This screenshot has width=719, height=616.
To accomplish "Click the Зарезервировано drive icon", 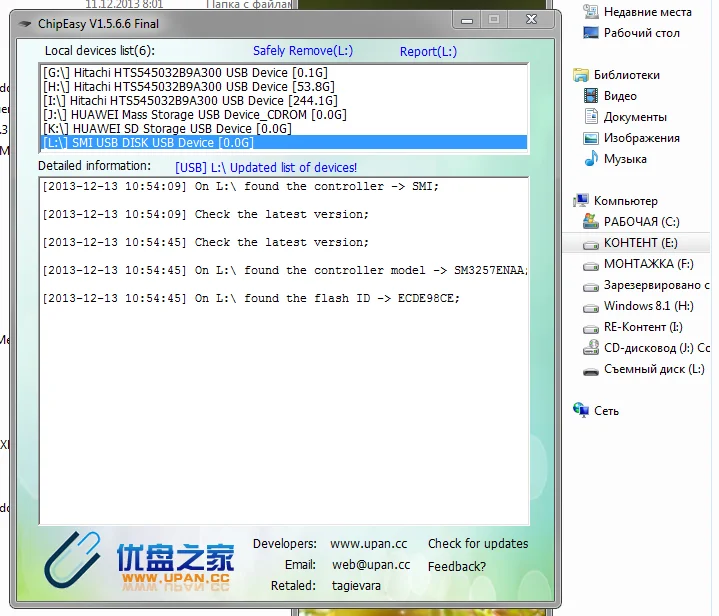I will pos(591,287).
